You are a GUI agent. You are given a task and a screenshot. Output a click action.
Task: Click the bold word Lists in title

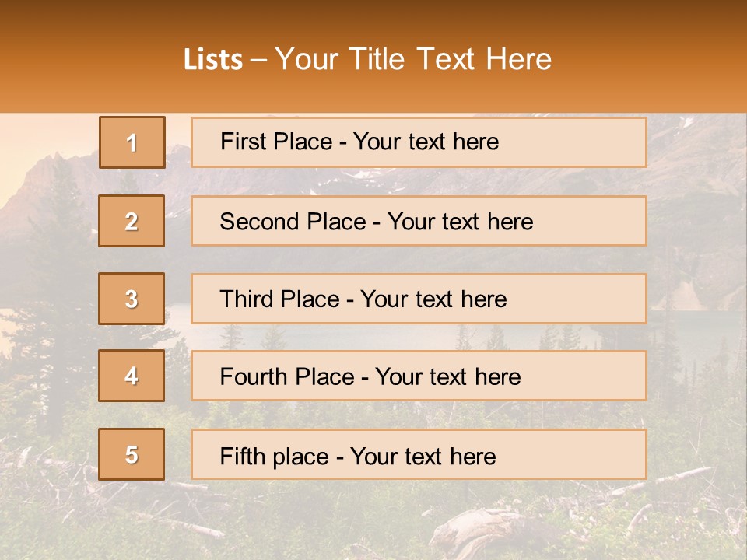tap(213, 60)
